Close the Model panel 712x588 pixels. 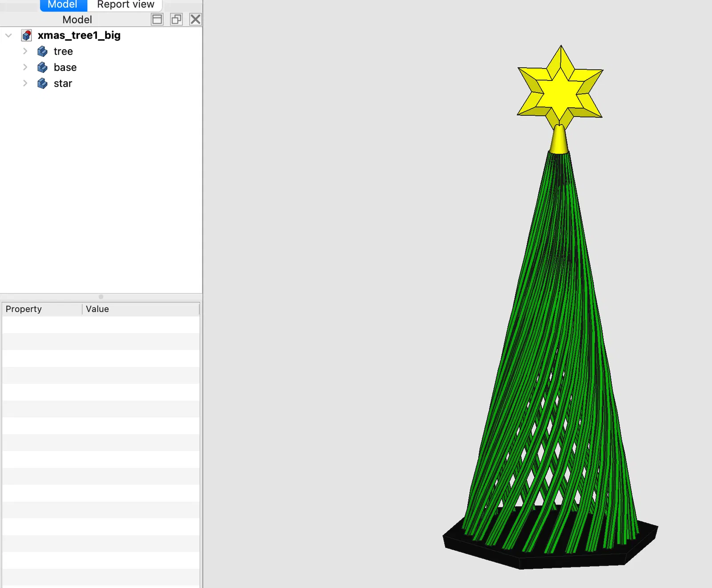195,19
